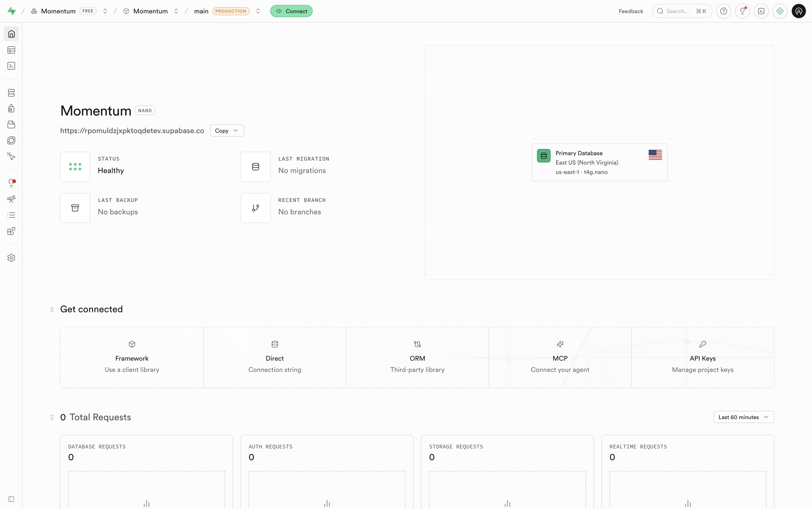Click the No backups text
The image size is (812, 509).
point(118,212)
